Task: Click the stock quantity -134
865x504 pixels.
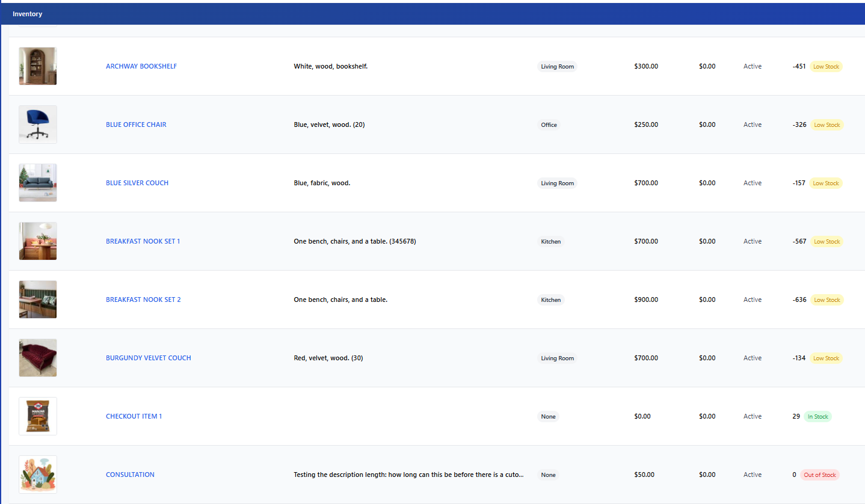Action: [x=799, y=358]
